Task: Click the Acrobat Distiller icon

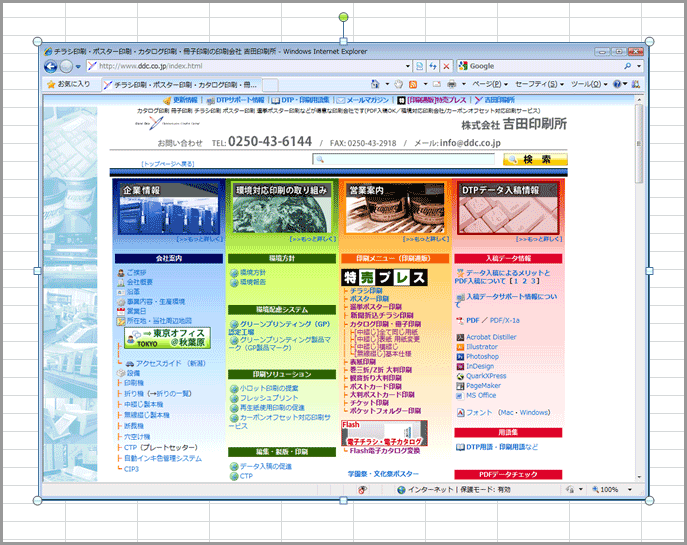Action: [460, 337]
